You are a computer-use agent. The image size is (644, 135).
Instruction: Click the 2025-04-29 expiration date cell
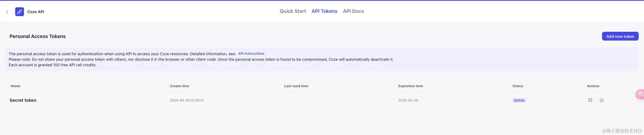pos(408,100)
